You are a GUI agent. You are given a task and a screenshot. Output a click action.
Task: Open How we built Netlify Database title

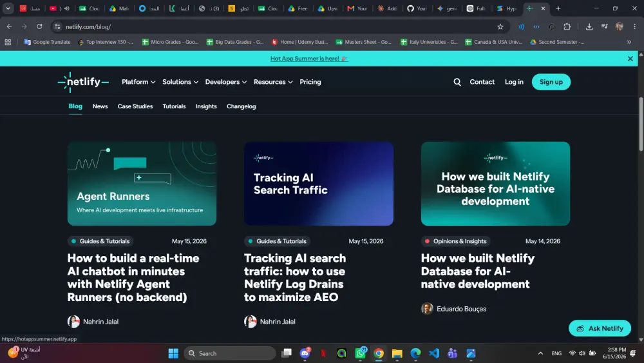(x=478, y=271)
